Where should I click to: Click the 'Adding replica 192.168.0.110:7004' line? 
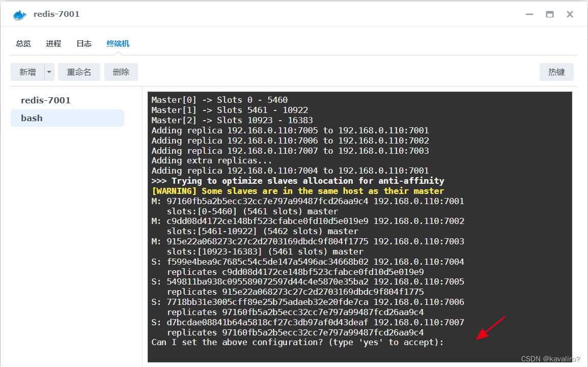click(x=290, y=171)
